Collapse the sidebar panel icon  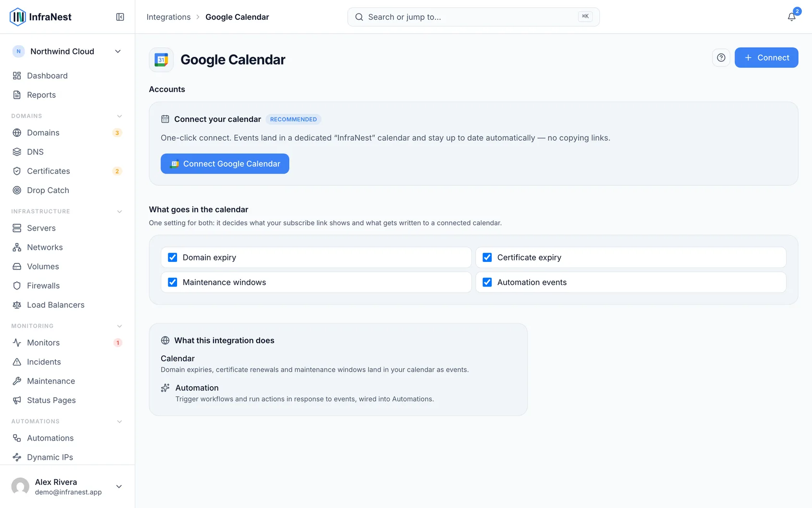120,17
